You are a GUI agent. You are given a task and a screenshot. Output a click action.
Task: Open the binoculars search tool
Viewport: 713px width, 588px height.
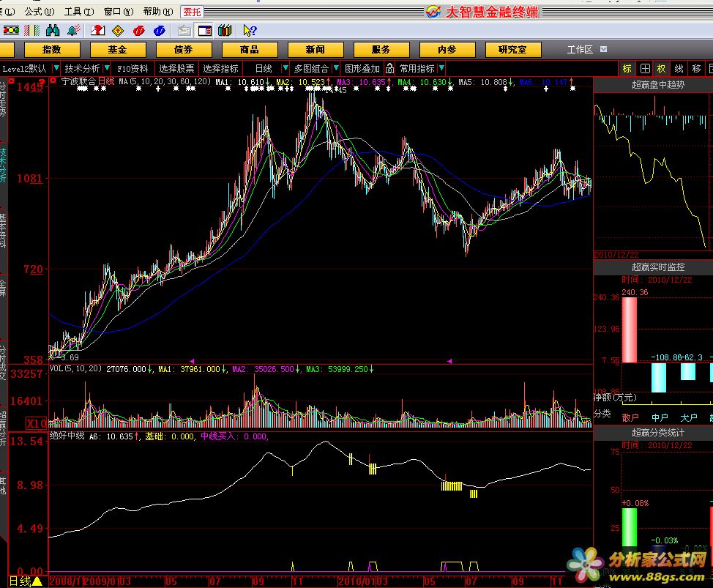pos(53,31)
